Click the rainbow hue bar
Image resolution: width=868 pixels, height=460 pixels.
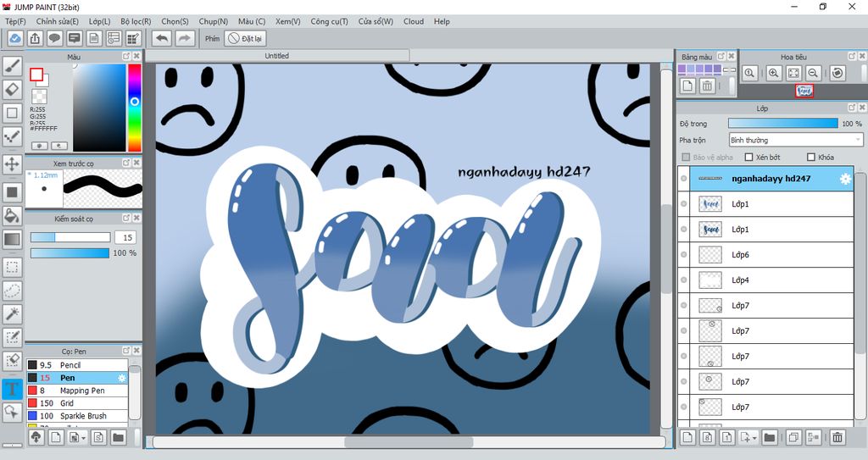[x=135, y=108]
